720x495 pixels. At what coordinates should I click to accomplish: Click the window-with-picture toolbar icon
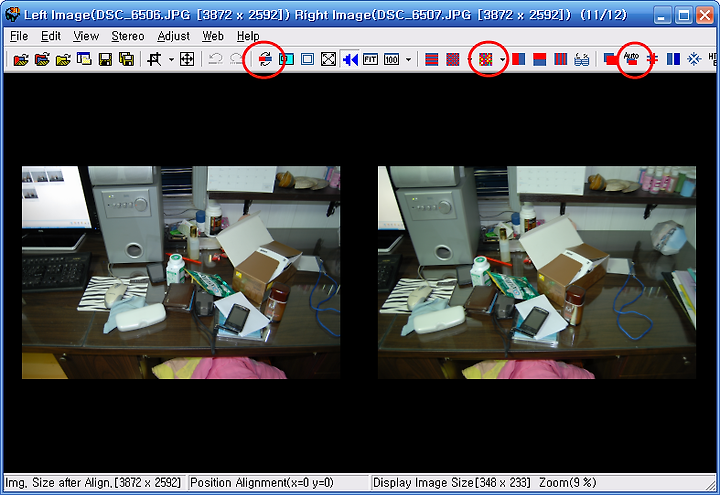click(x=84, y=59)
